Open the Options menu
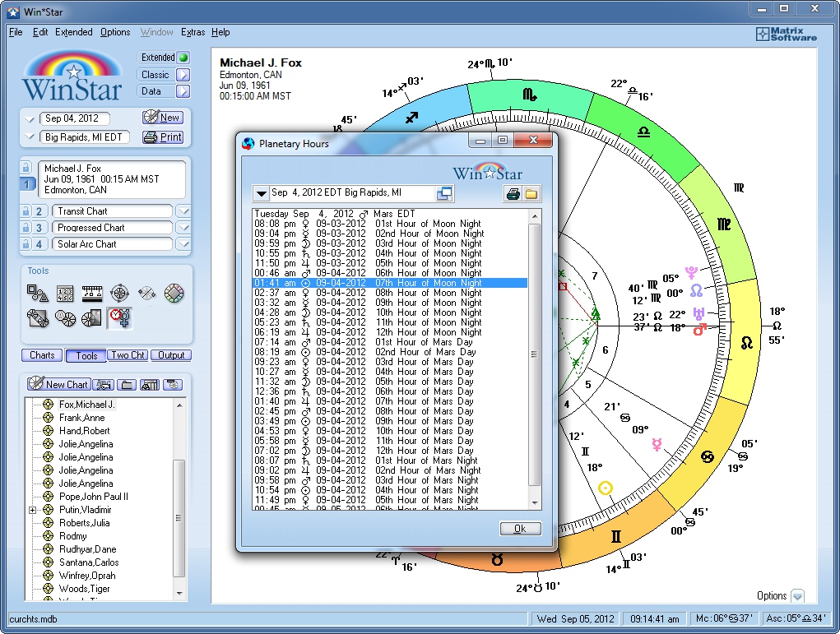Viewport: 840px width, 634px height. 115,32
